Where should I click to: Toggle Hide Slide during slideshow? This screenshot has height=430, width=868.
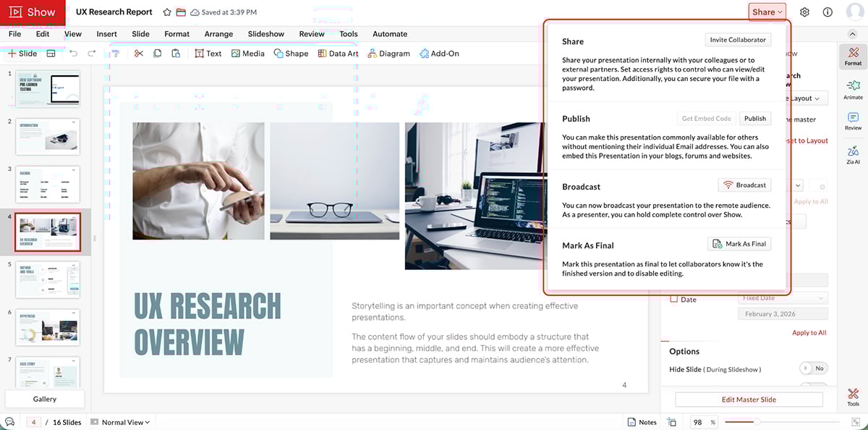pyautogui.click(x=813, y=368)
